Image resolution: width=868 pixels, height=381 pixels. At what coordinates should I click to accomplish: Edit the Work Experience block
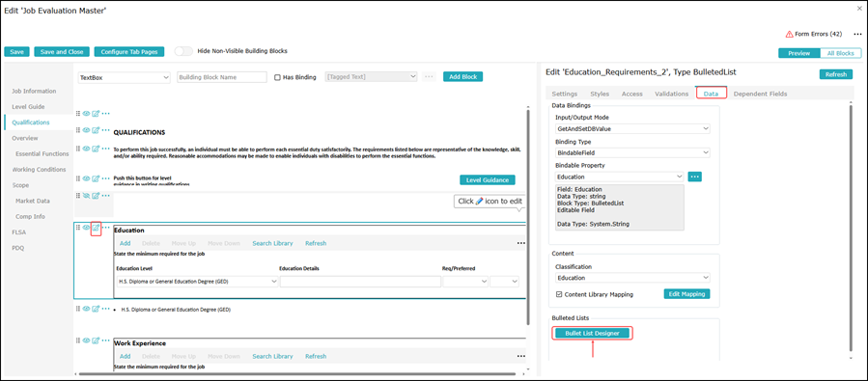point(96,340)
